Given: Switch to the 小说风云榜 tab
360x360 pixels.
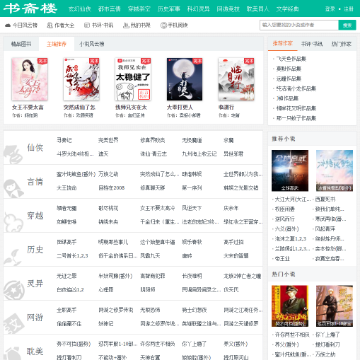Looking at the screenshot, I should (92, 44).
